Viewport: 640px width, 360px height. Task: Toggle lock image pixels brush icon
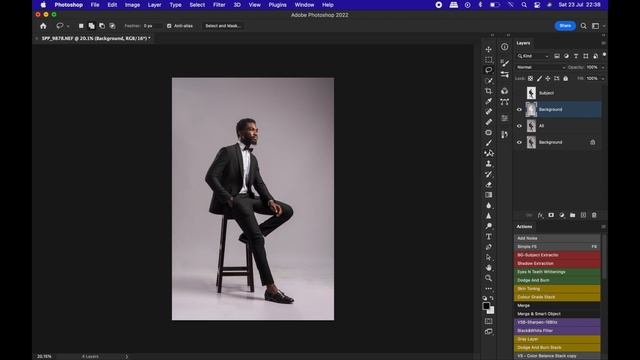(x=539, y=78)
